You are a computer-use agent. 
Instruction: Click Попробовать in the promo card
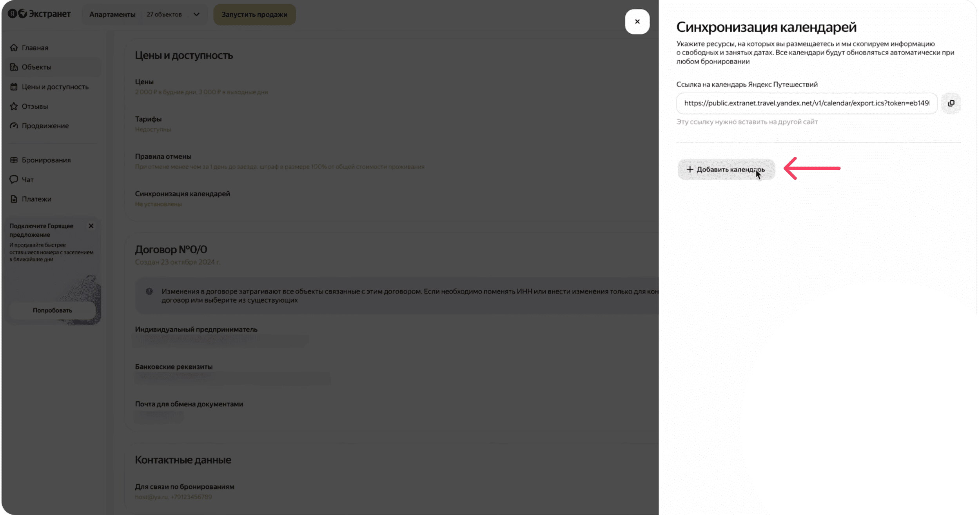[52, 310]
